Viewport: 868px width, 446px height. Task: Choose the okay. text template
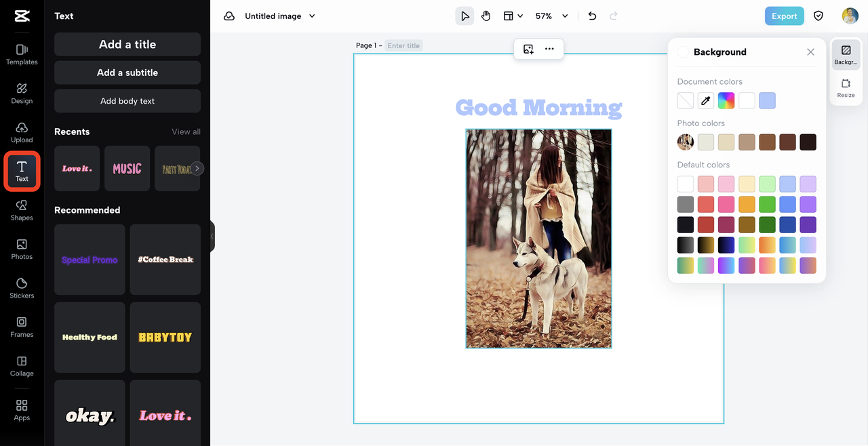[90, 413]
